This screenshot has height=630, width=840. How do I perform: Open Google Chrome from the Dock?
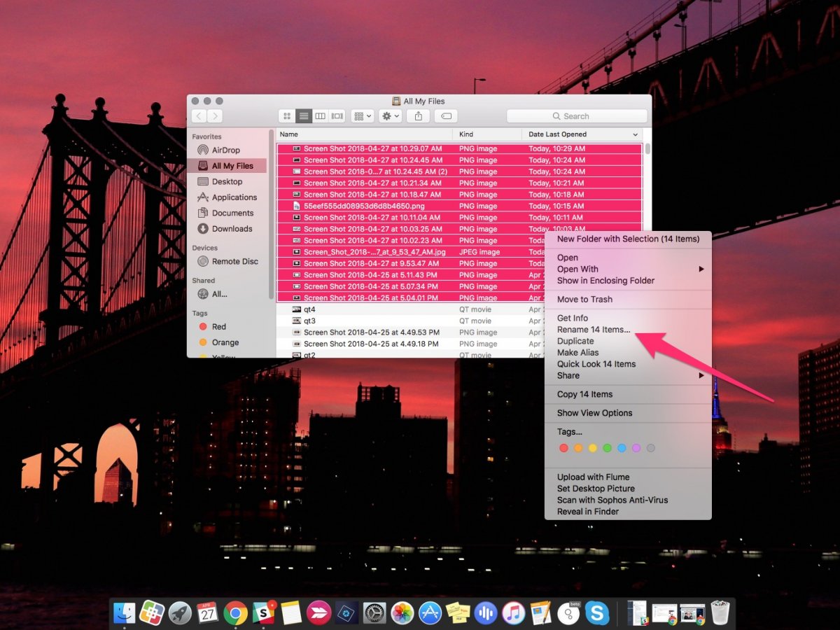pos(235,613)
